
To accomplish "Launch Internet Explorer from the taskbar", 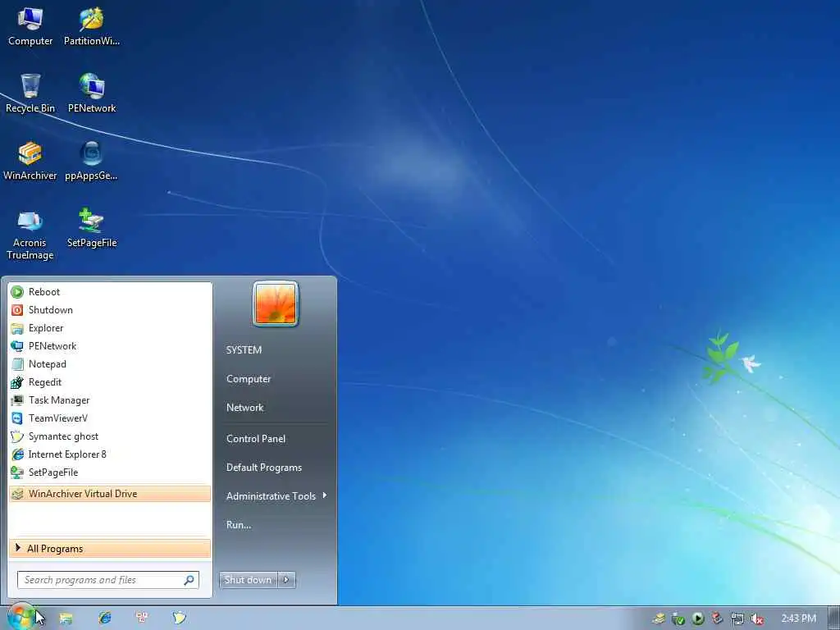I will point(104,619).
